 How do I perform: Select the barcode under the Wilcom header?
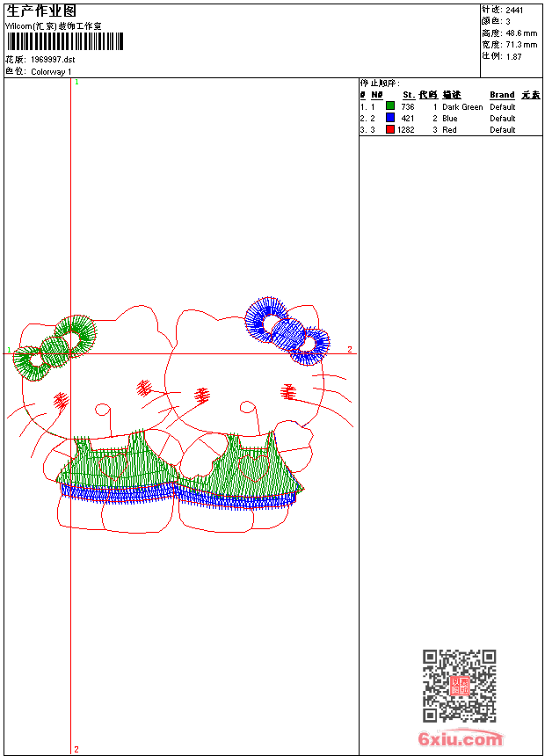point(65,41)
